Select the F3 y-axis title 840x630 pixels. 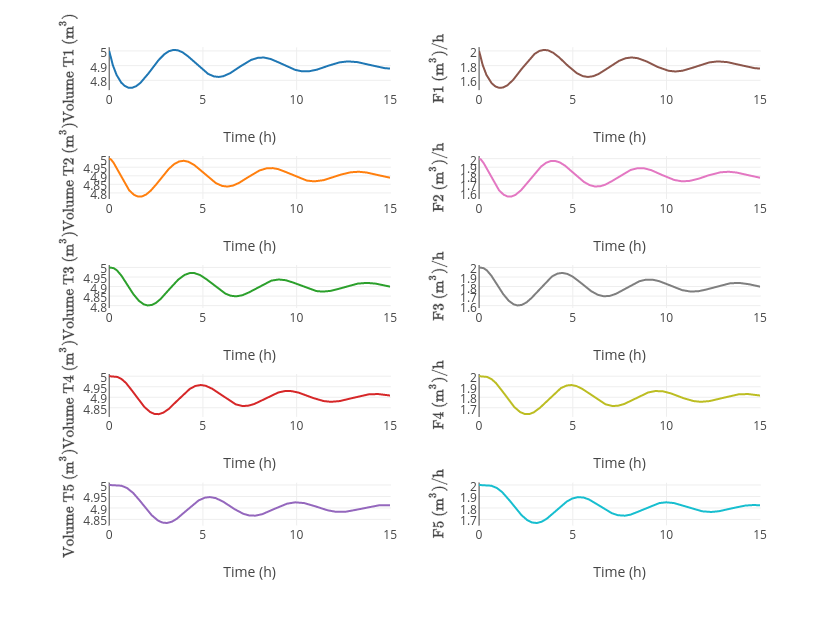tap(438, 286)
